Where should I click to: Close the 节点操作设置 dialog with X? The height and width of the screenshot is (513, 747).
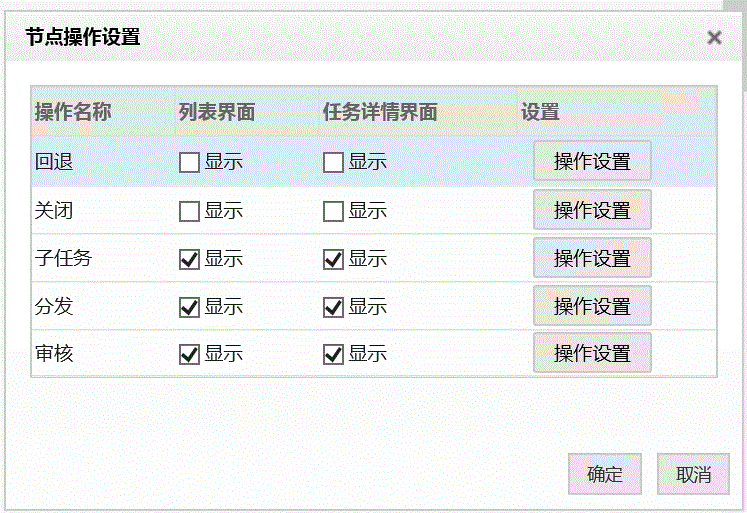[x=714, y=37]
